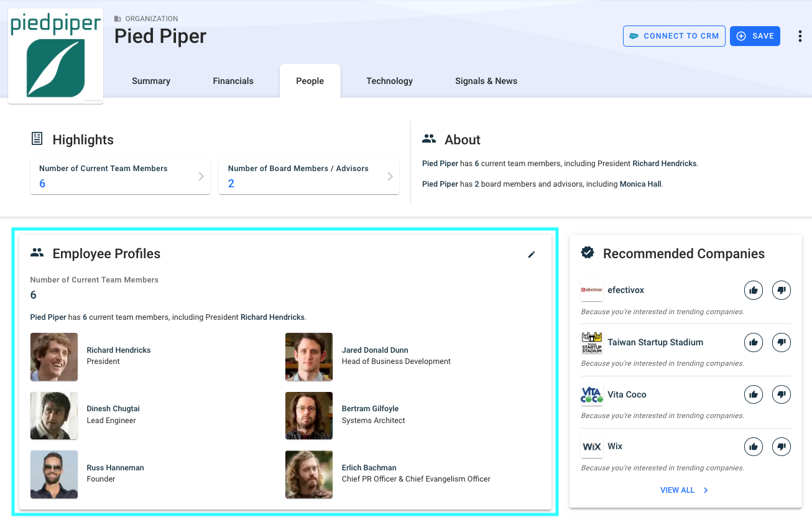812x517 pixels.
Task: Click Jared Donald Dunn photo thumbnail
Action: (x=309, y=357)
